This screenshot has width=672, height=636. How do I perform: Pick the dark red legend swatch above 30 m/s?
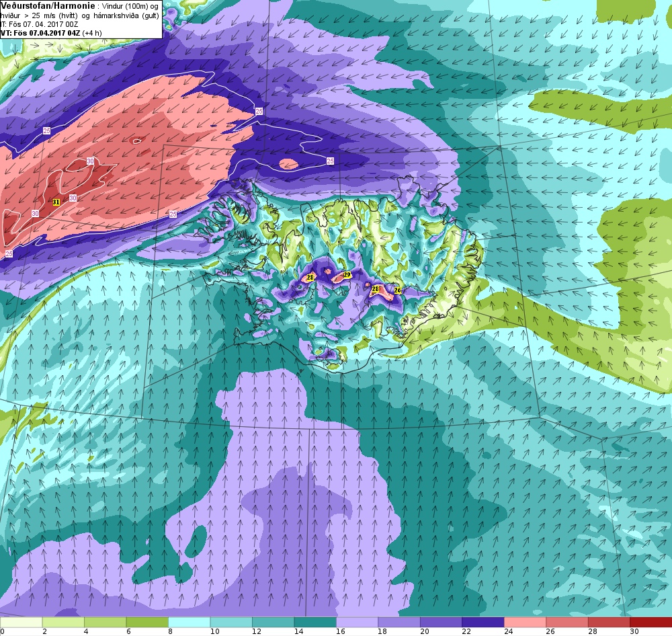tap(651, 622)
